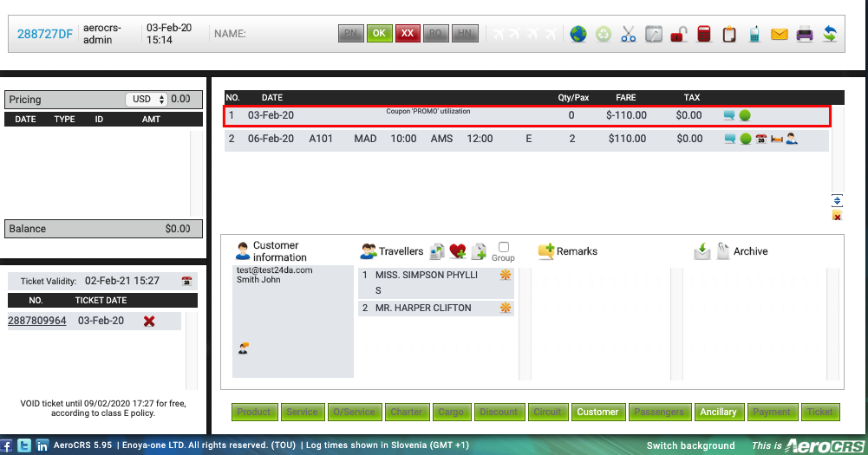The height and width of the screenshot is (455, 868).
Task: Click the Switch background link
Action: pos(691,445)
